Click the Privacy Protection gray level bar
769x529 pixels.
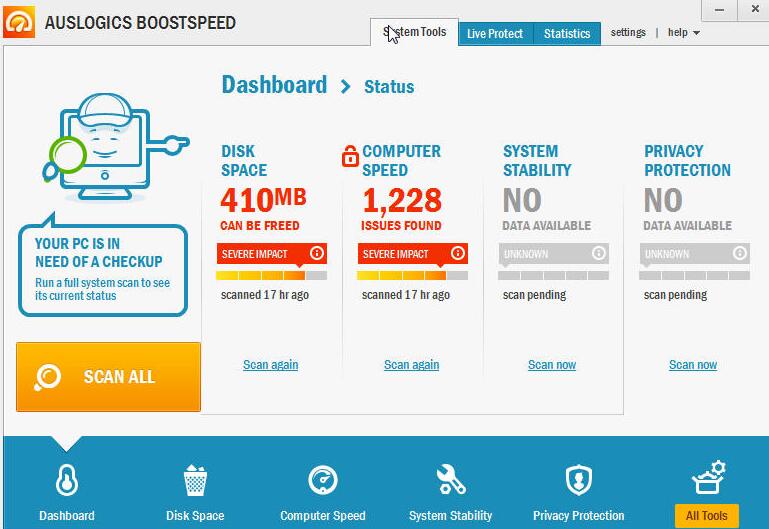pyautogui.click(x=694, y=276)
